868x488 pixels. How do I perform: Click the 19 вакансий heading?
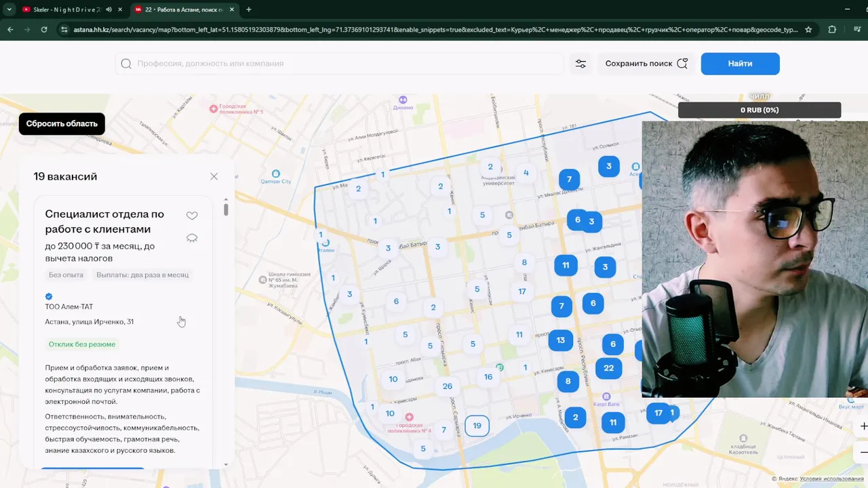65,176
